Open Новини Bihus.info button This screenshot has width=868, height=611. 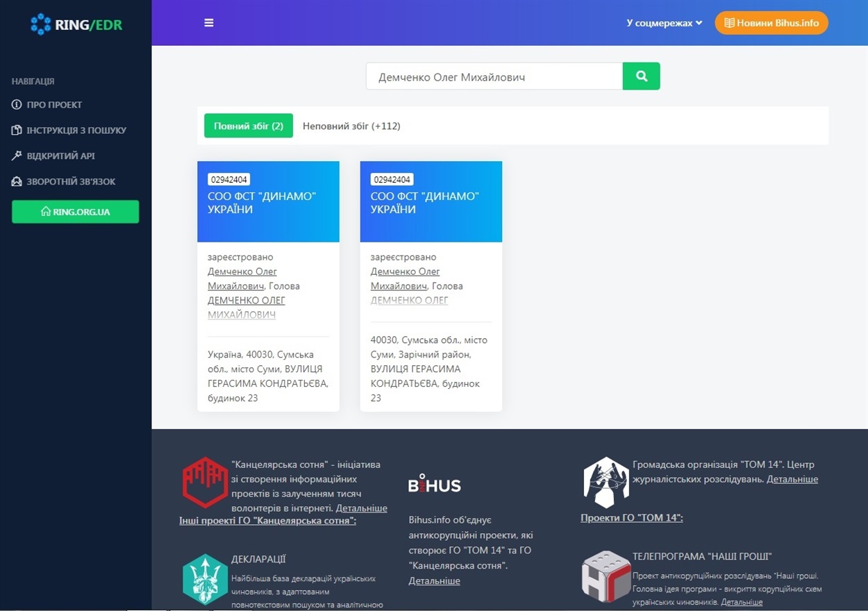pyautogui.click(x=771, y=23)
